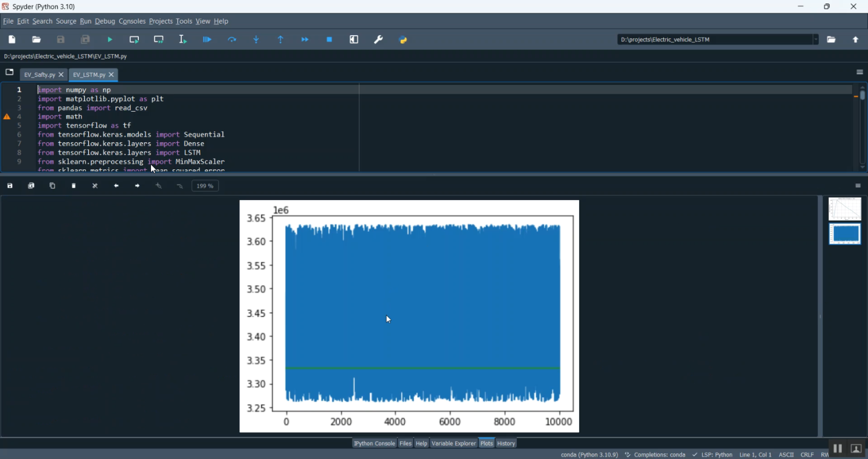
Task: Run the file with the green play icon
Action: point(110,40)
